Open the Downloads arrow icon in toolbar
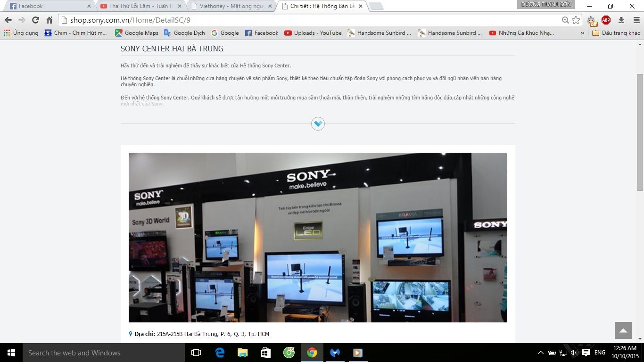 tap(621, 20)
